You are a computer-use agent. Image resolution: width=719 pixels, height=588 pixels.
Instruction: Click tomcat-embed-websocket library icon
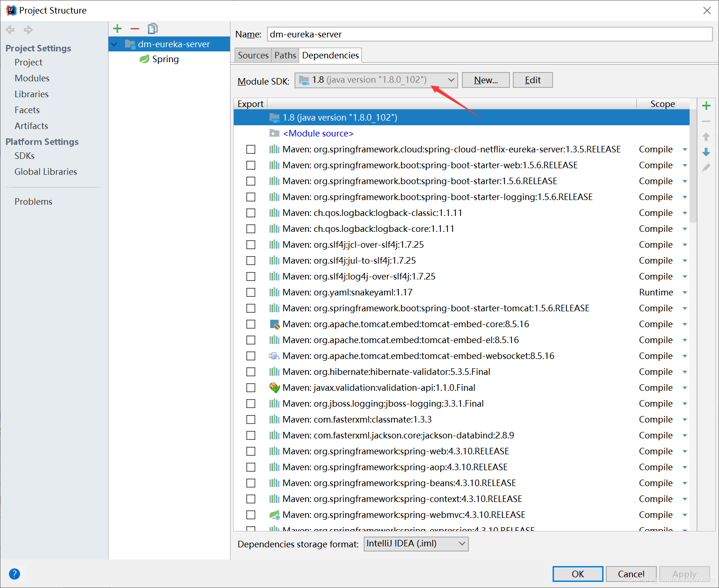[x=274, y=356]
